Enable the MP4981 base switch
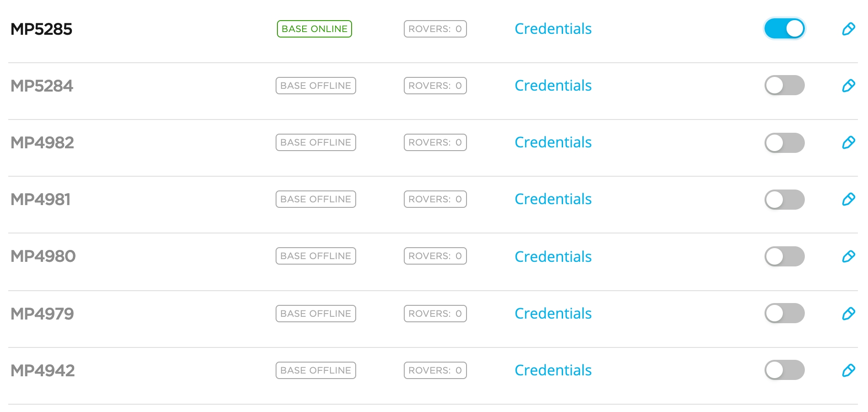Image resolution: width=868 pixels, height=412 pixels. pos(784,200)
